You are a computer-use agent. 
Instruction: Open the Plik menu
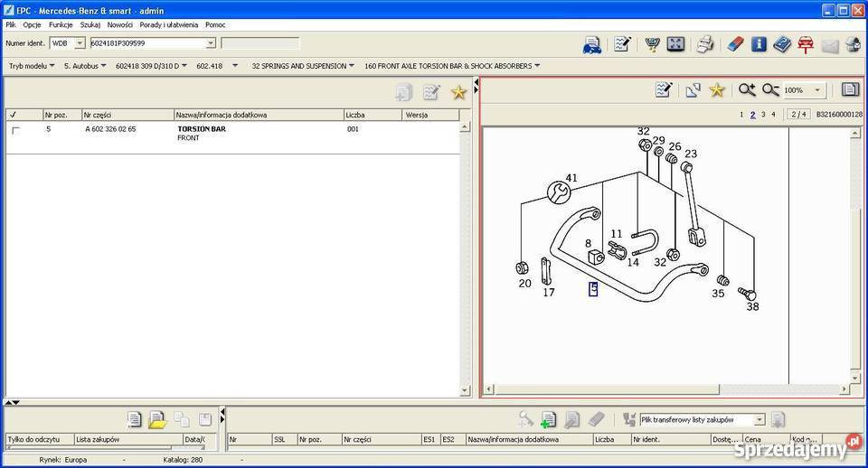click(x=11, y=25)
